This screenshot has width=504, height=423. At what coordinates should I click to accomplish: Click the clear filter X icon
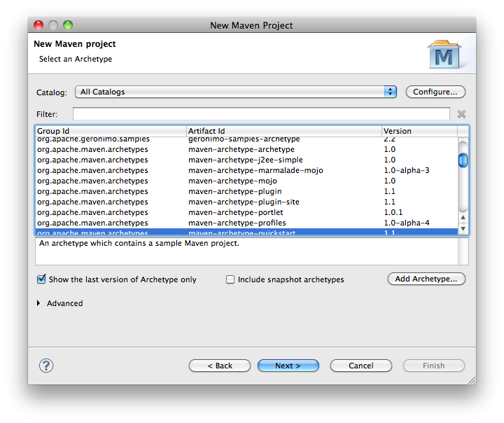point(461,114)
